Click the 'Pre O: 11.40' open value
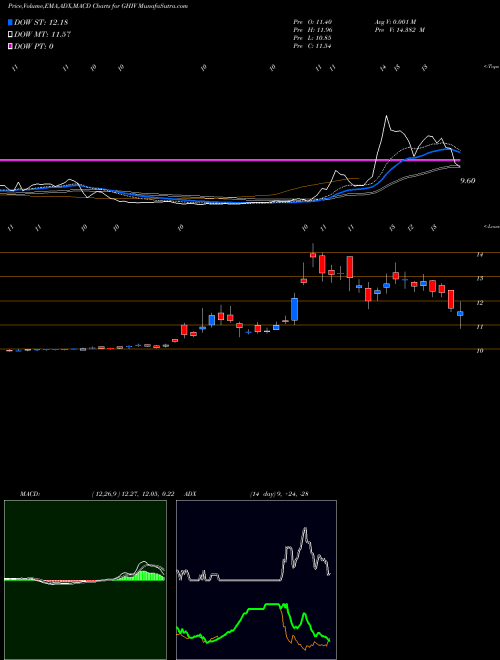The width and height of the screenshot is (500, 660). tap(313, 22)
